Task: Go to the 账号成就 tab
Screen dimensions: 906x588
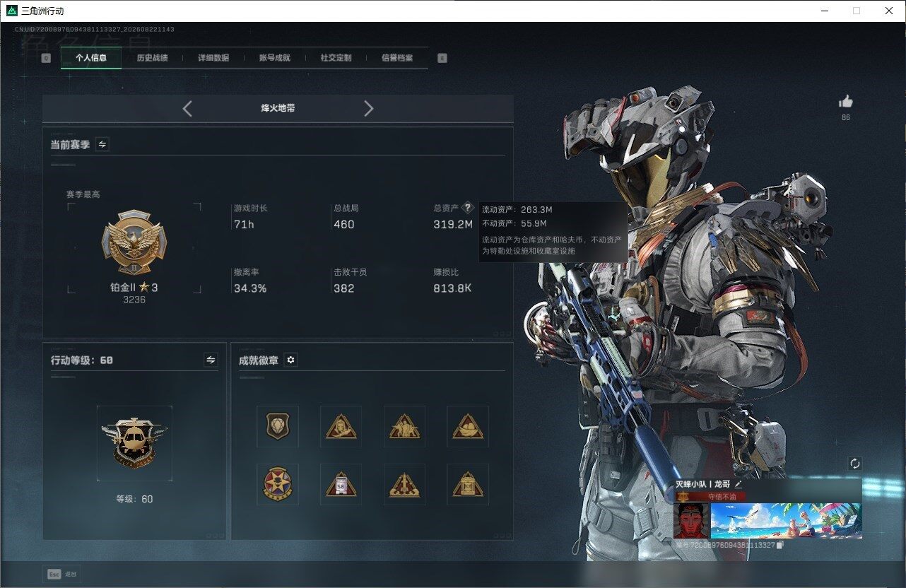Action: click(275, 58)
